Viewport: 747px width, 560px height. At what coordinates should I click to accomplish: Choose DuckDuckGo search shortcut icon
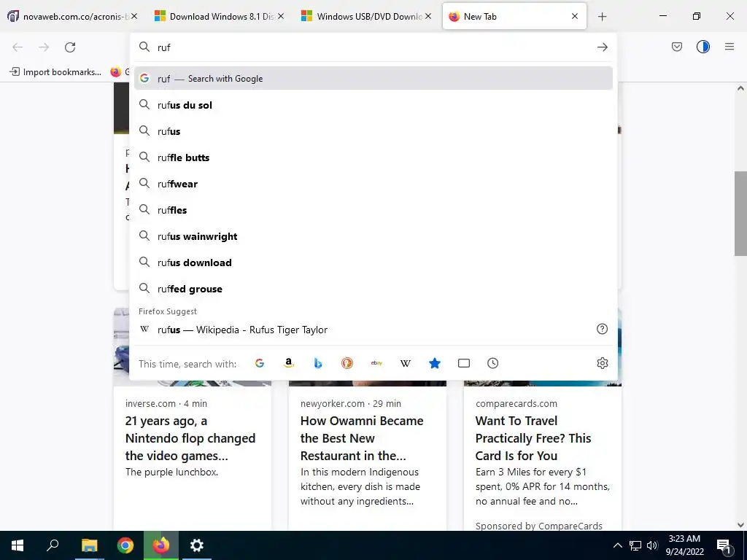347,363
